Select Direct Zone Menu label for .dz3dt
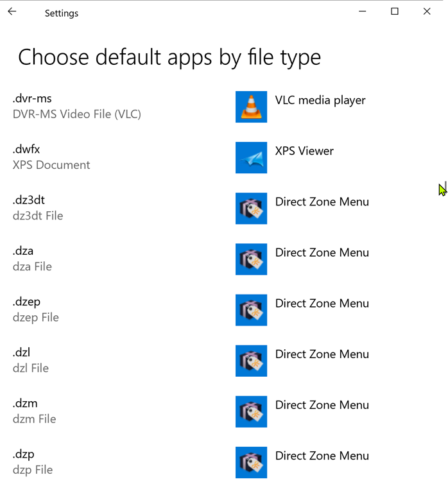Viewport: 448px width, 493px height. 322,202
